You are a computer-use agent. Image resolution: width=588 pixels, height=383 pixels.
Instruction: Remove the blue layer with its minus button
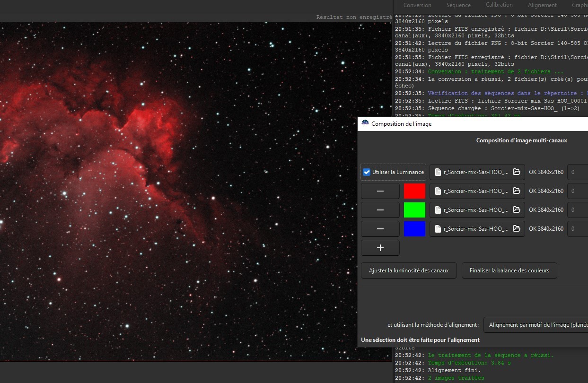point(380,229)
